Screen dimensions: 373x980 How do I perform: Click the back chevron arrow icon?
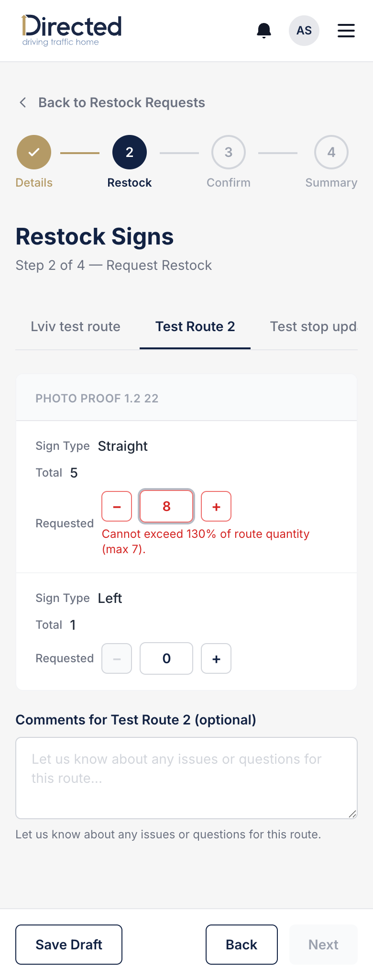(x=22, y=102)
